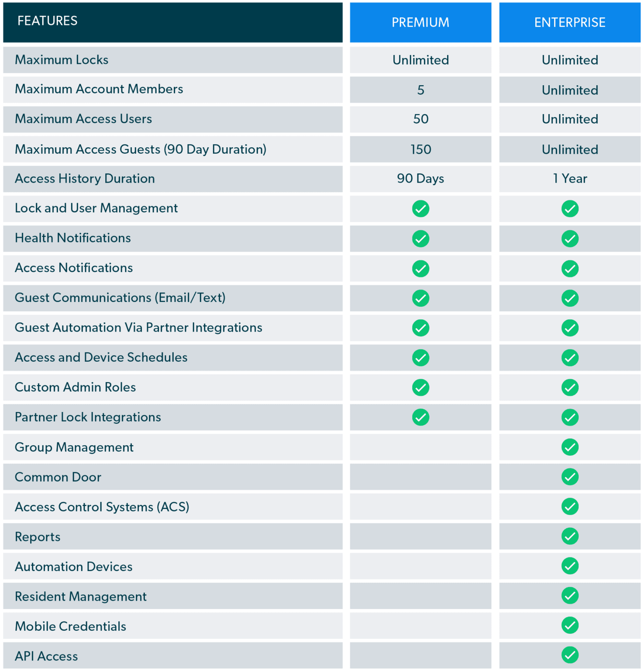This screenshot has height=671, width=644.
Task: Click the Access Control Systems (ACS) label
Action: pos(102,507)
